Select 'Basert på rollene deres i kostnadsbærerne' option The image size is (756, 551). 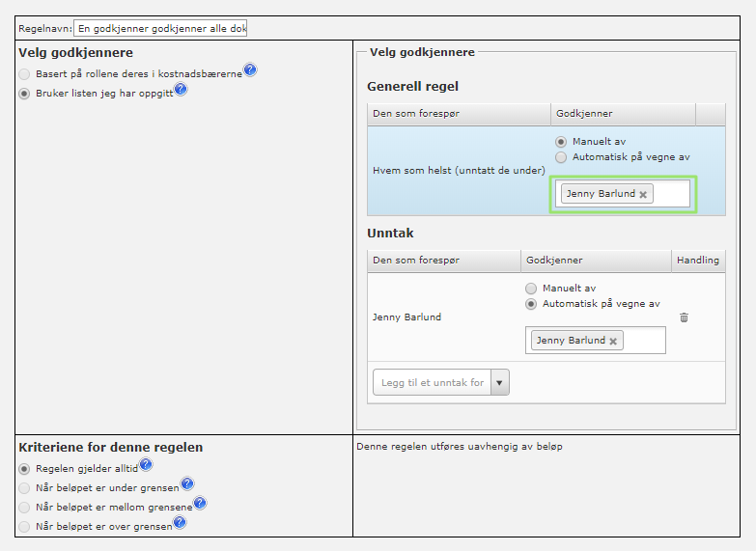[x=24, y=74]
